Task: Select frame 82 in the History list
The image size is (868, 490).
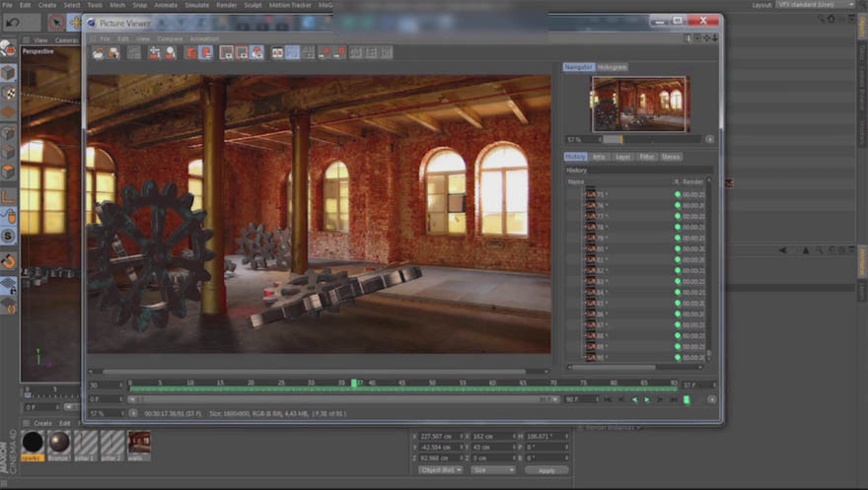Action: tap(636, 270)
